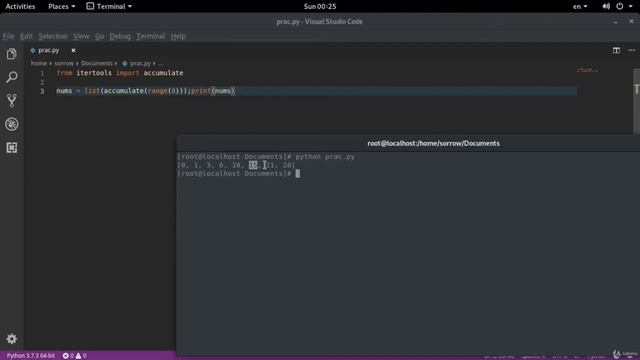
Task: Open the Explorer view in activity bar
Action: [11, 54]
